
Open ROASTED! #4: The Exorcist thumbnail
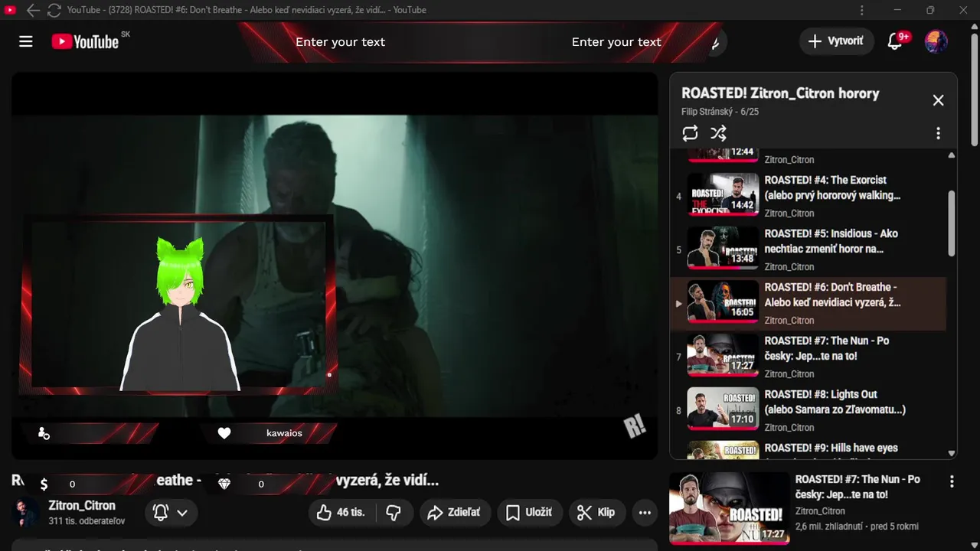(x=723, y=193)
